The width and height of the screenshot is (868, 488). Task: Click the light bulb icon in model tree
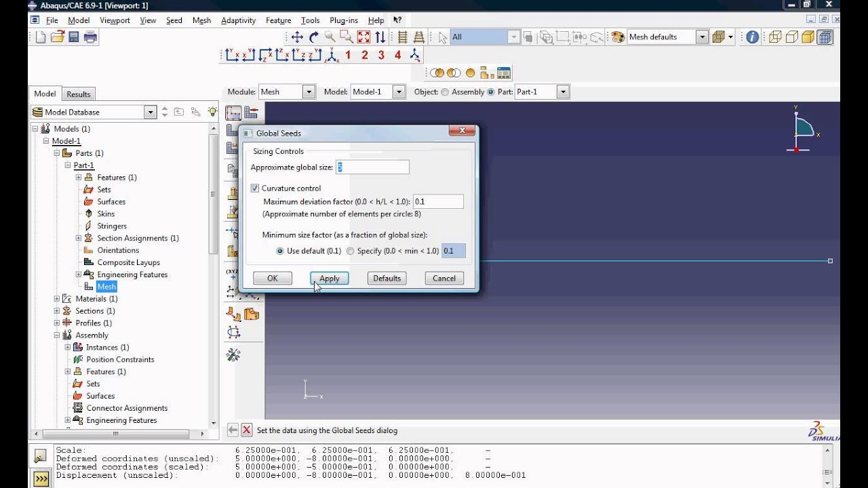coord(213,112)
